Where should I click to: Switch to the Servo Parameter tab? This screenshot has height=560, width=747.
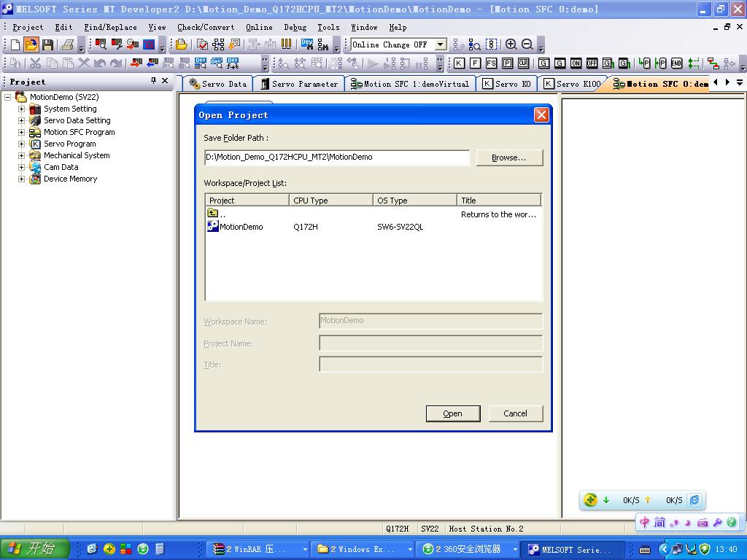click(299, 84)
